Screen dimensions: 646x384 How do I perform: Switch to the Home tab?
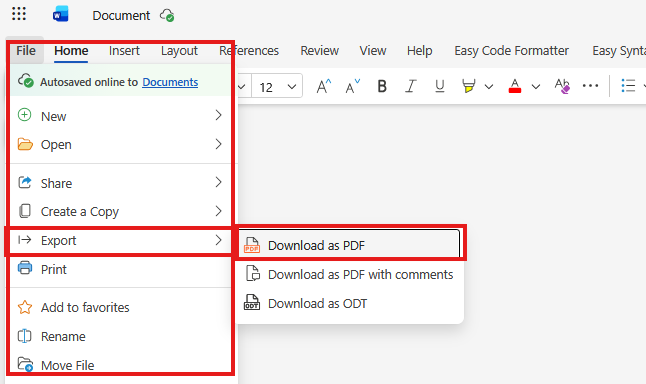(x=71, y=51)
